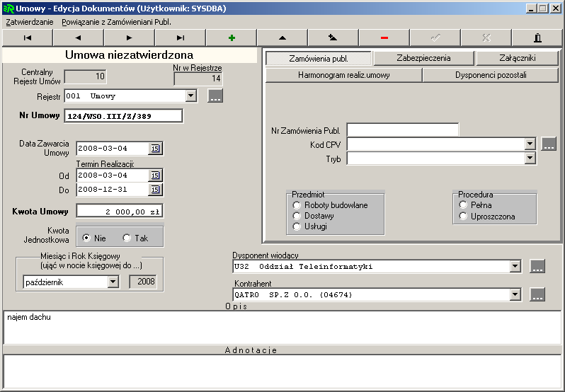The width and height of the screenshot is (565, 392).
Task: Click the exit door toolbar icon
Action: coord(537,38)
